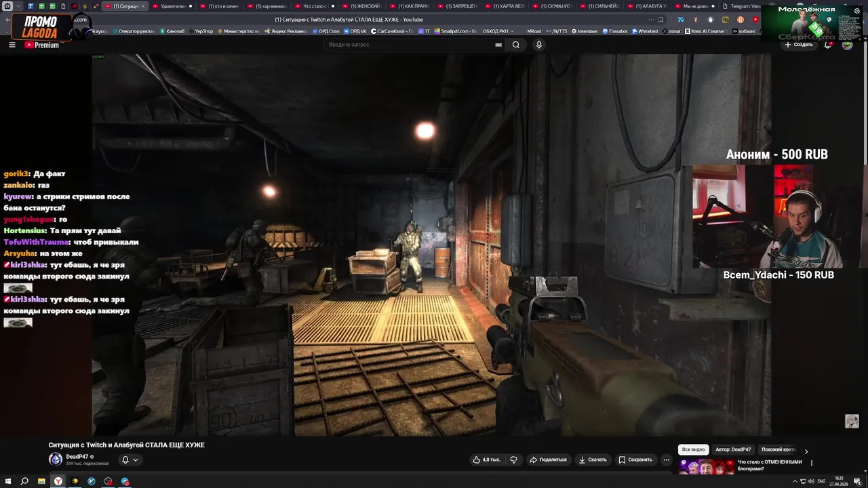Click the Сохранить save button
This screenshot has width=868, height=488.
635,460
